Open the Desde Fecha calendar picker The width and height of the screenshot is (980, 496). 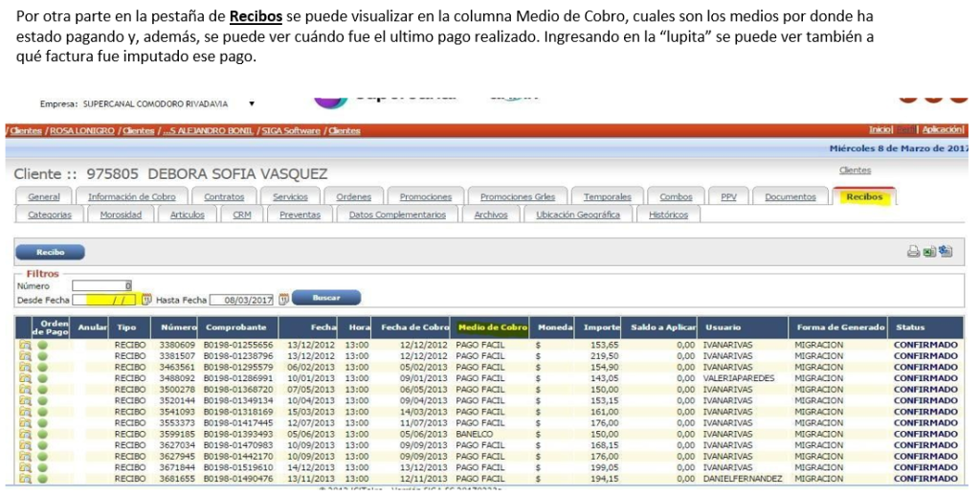point(146,300)
